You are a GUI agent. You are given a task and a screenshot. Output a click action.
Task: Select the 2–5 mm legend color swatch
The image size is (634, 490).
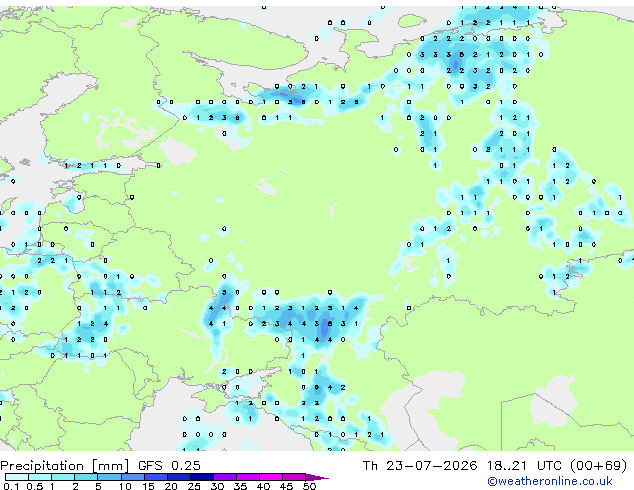click(x=86, y=477)
